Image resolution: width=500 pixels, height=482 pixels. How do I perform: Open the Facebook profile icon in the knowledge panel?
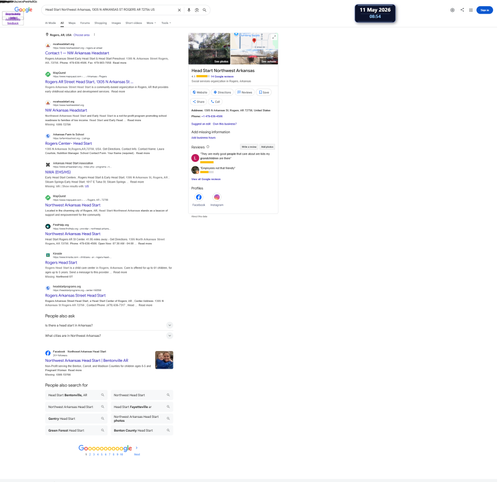coord(199,197)
